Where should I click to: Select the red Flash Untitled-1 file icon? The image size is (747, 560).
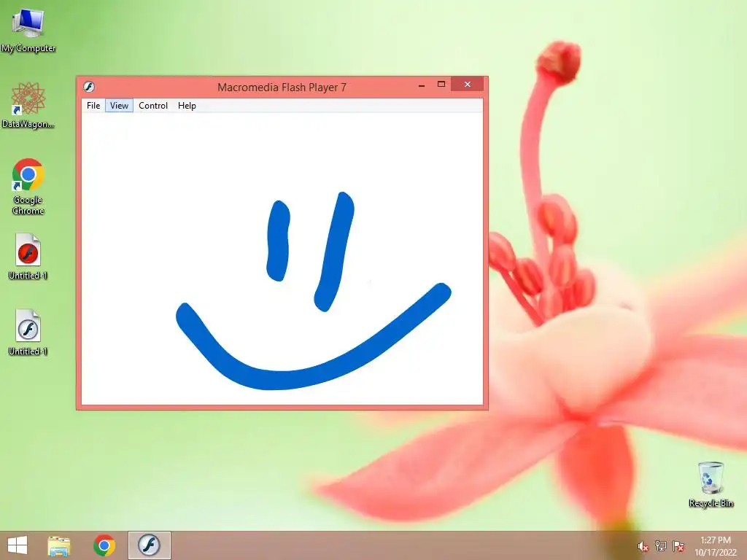[28, 256]
